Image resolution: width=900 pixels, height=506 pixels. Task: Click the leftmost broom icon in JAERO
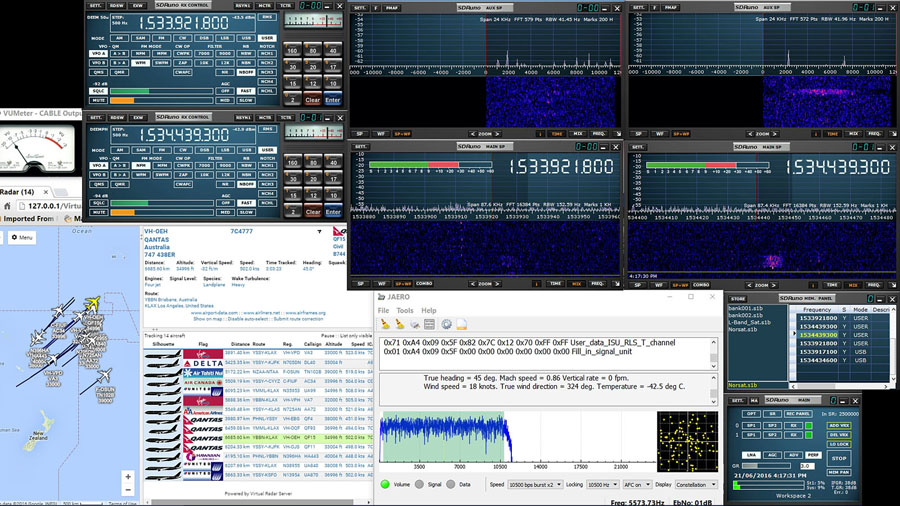pos(385,325)
